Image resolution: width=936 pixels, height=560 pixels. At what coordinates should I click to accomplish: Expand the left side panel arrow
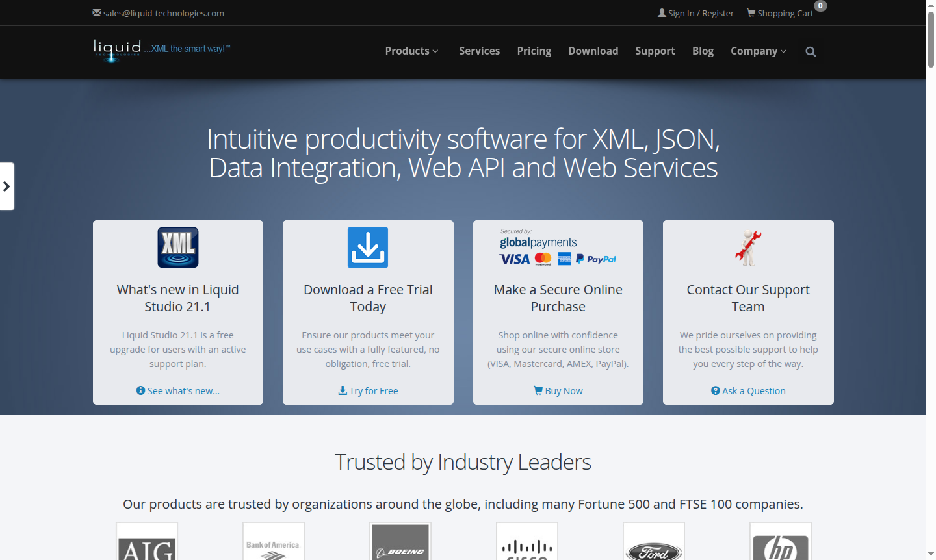click(x=6, y=186)
